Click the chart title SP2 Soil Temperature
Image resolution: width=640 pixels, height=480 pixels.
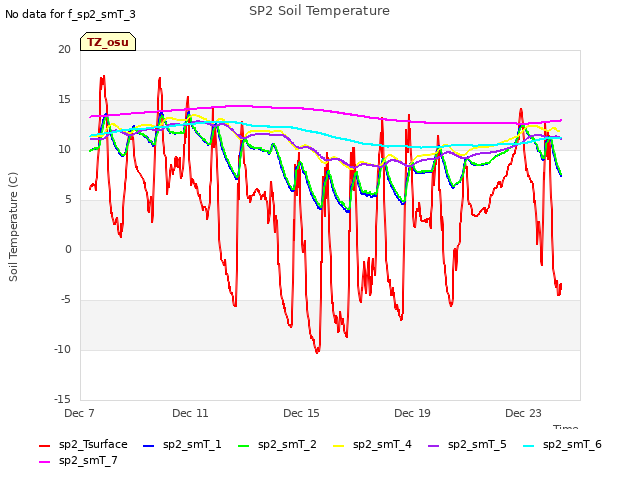click(x=319, y=11)
